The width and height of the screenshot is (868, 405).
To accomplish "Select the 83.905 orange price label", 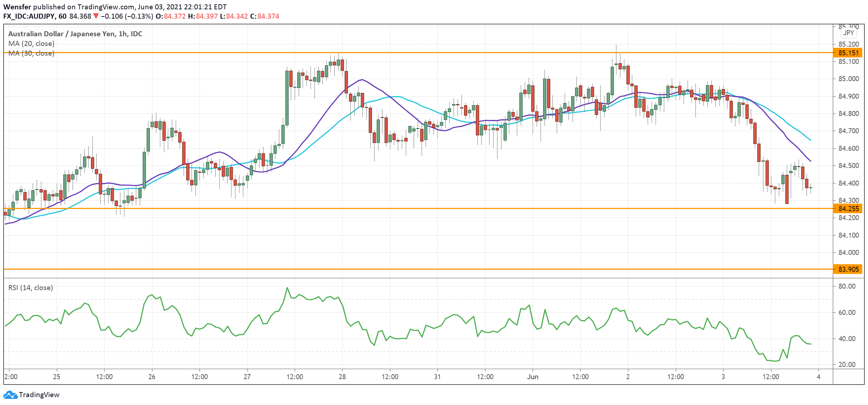I will tap(848, 269).
